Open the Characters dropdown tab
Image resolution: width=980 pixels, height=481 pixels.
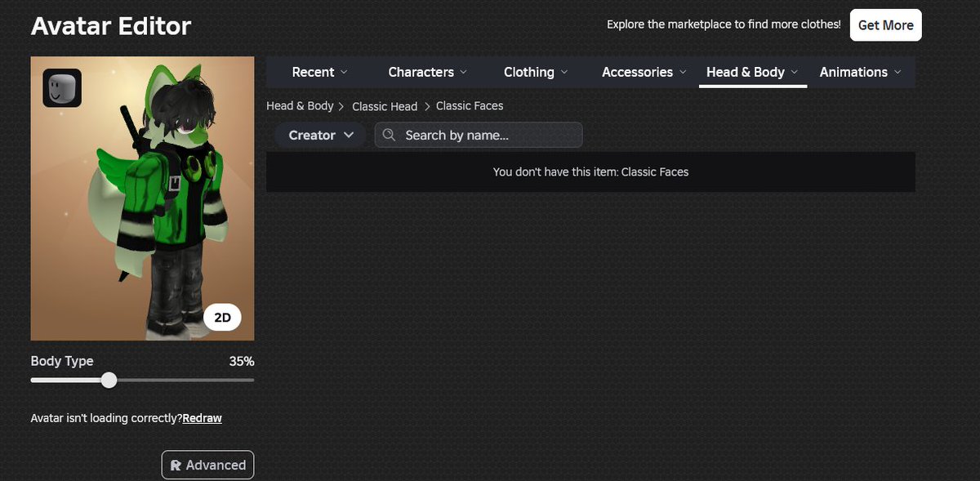click(427, 72)
